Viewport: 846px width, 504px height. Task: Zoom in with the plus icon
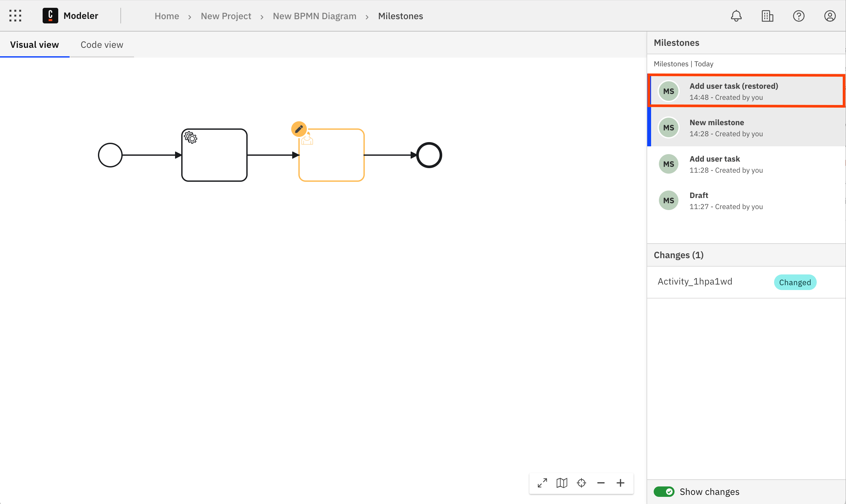[621, 483]
